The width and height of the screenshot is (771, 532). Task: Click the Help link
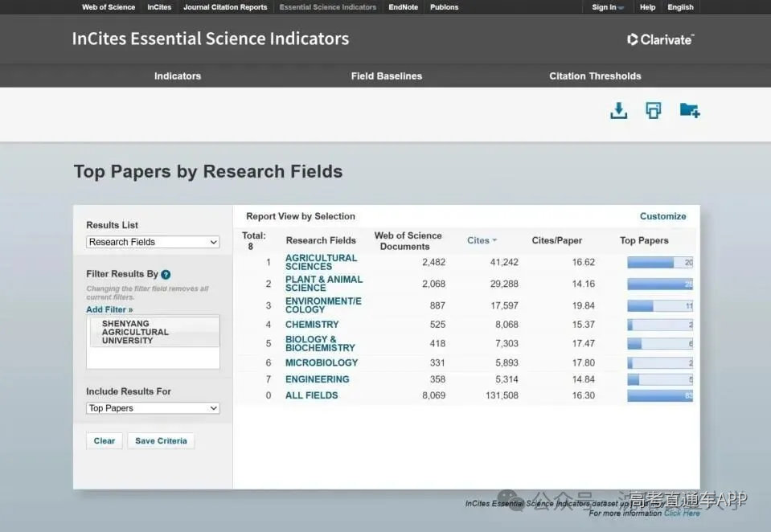(647, 7)
